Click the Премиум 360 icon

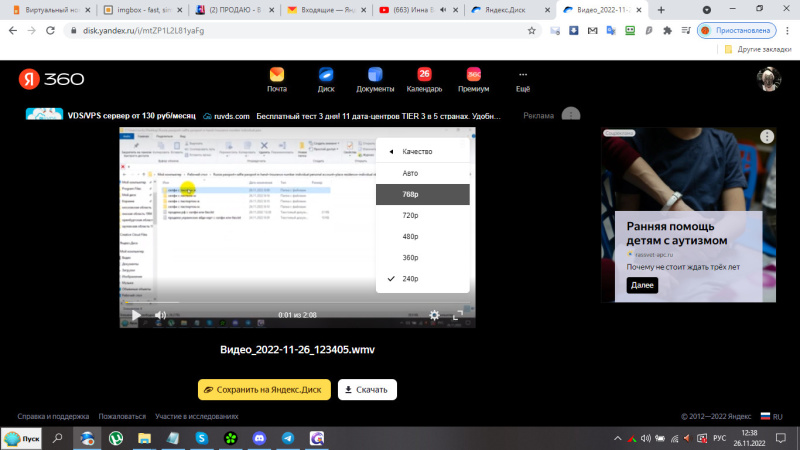point(474,75)
